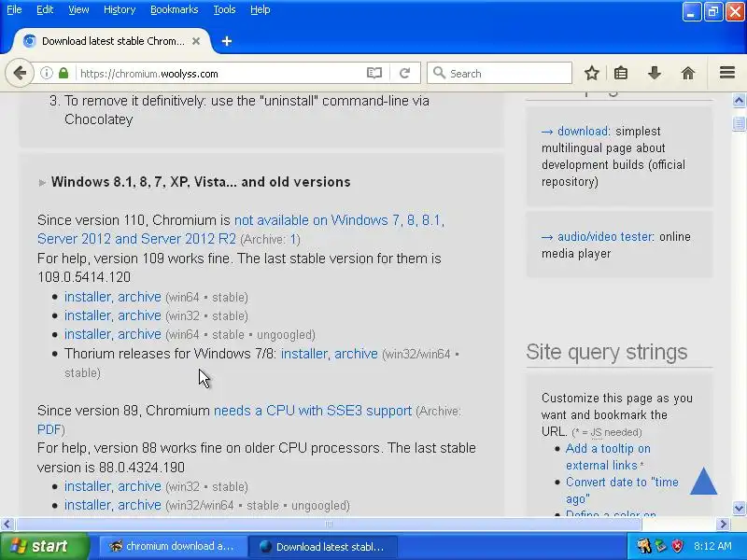
Task: Open a new tab with the plus icon
Action: click(x=227, y=41)
